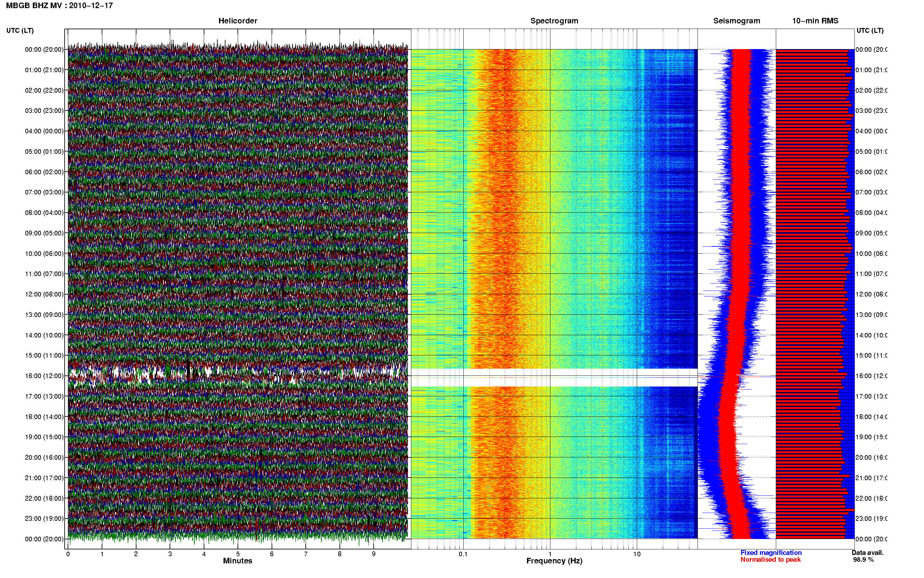This screenshot has height=578, width=924.
Task: Select the 10-min RMS panel title
Action: pos(815,21)
